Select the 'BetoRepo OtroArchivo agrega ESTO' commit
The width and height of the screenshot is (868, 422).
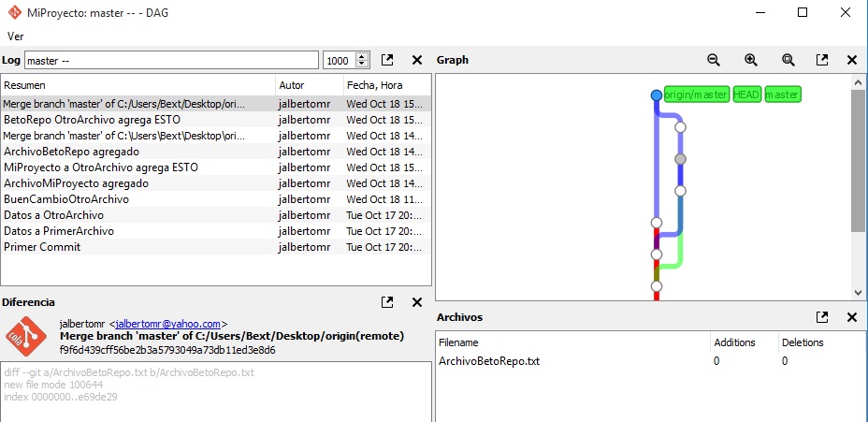point(216,120)
